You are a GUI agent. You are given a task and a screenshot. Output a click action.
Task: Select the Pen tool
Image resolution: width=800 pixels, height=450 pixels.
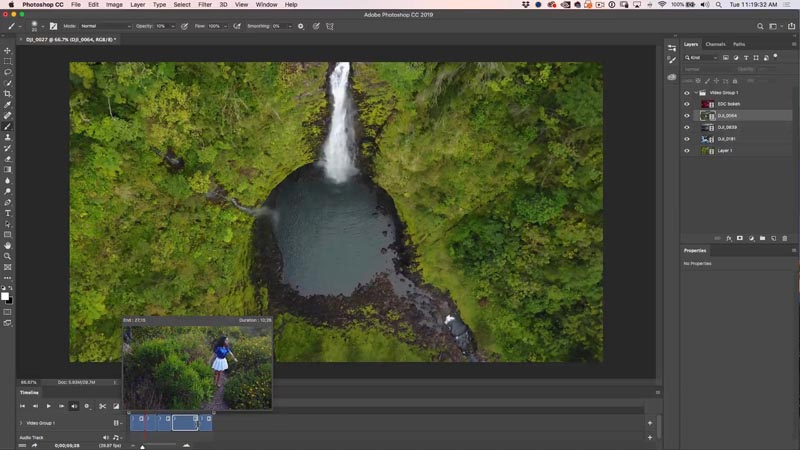[x=7, y=202]
